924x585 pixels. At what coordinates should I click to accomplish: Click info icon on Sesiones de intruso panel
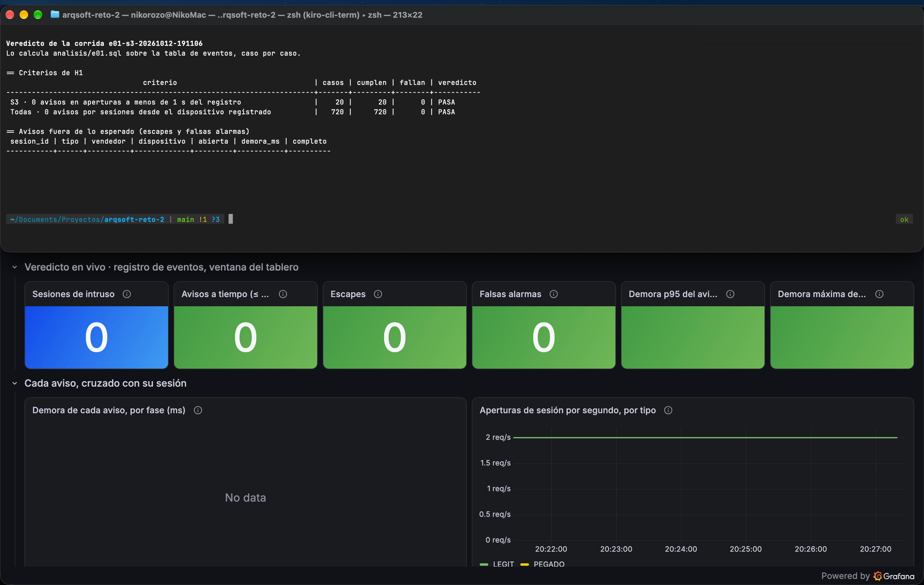127,294
